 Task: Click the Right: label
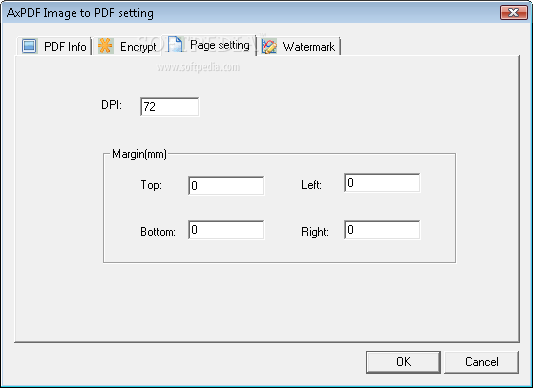tap(315, 232)
